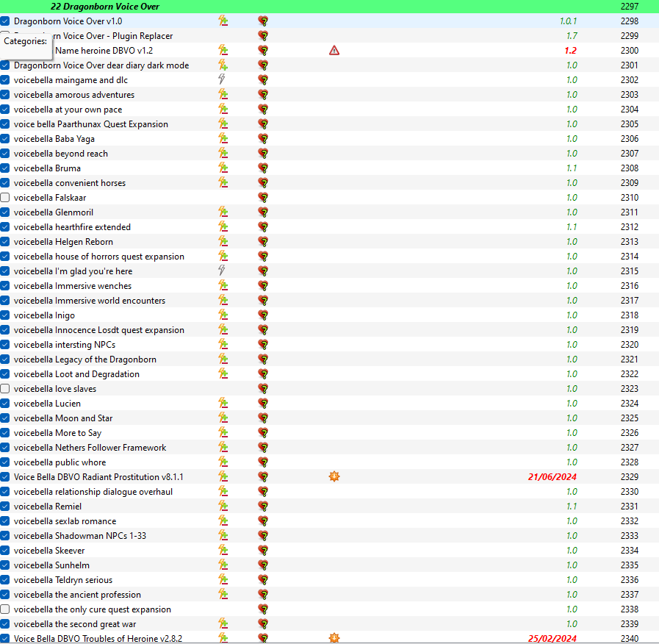Select the voicebella Skeever mod entry

(49, 551)
